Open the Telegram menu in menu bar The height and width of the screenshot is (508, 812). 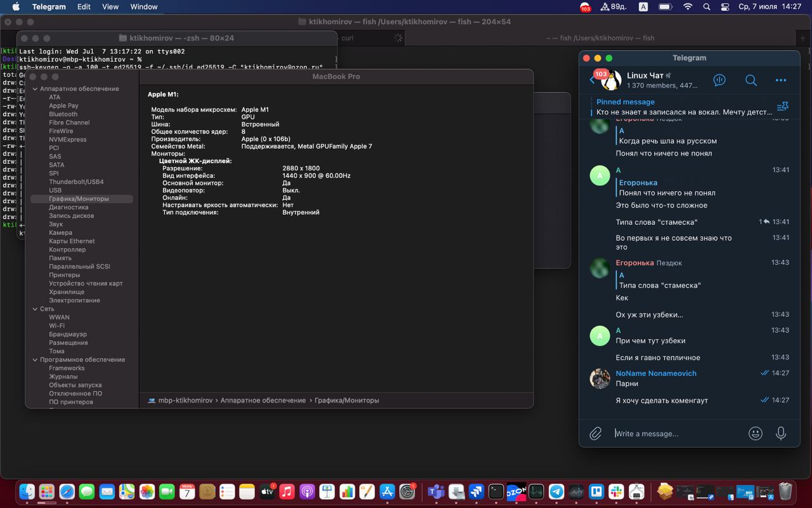point(49,7)
